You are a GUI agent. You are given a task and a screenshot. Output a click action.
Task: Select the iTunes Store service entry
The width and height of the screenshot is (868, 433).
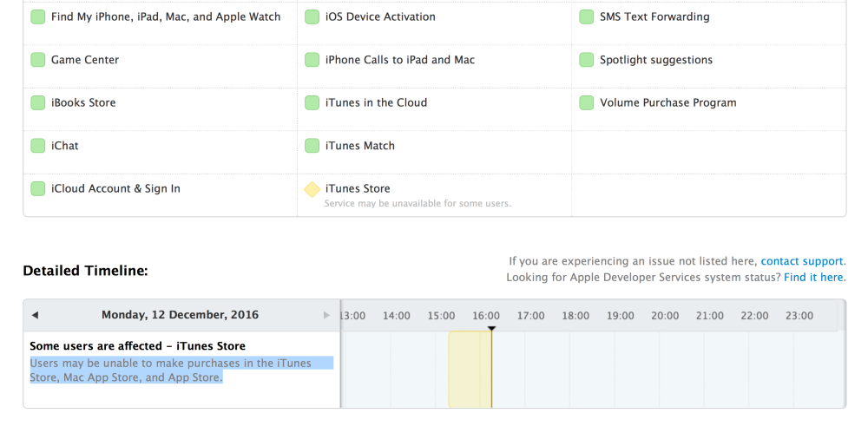357,188
